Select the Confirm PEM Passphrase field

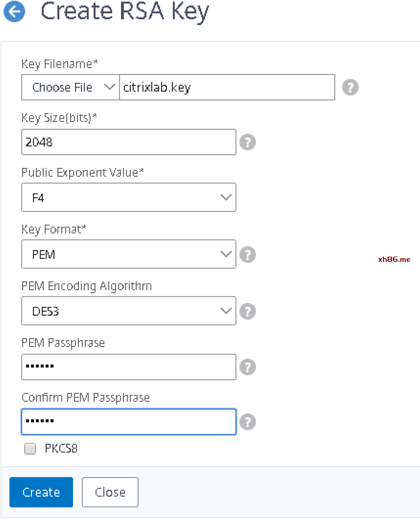click(x=128, y=422)
